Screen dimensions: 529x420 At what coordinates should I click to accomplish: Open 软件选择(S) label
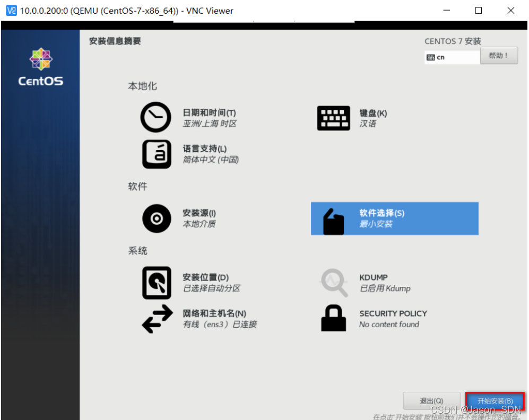(381, 213)
